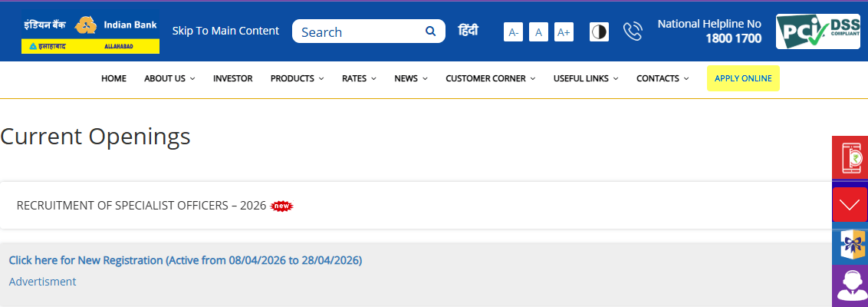Open the PCI DSS compliant badge
868x307 pixels.
pyautogui.click(x=817, y=31)
